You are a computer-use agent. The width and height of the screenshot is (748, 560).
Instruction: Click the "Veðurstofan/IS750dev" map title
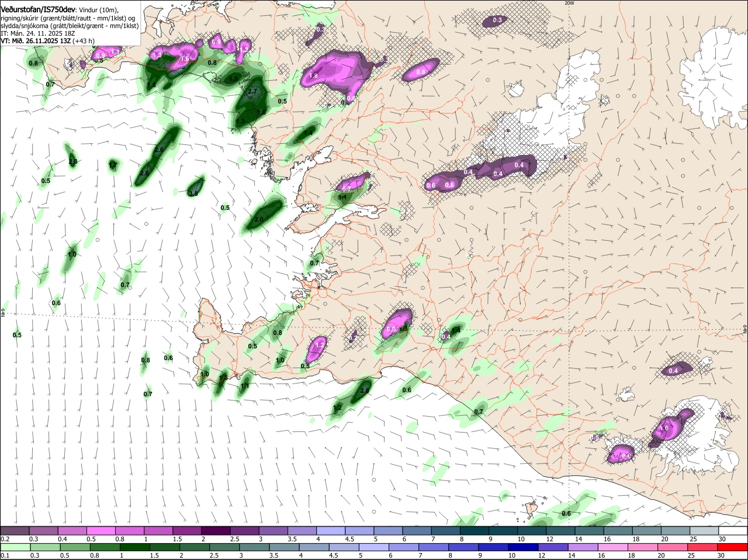tap(37, 9)
